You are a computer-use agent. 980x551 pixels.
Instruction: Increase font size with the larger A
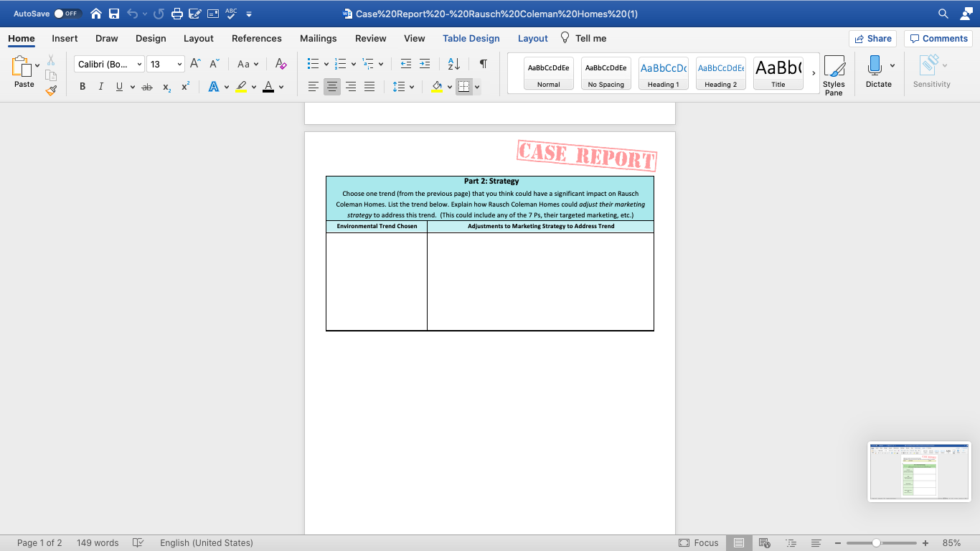[x=195, y=64]
